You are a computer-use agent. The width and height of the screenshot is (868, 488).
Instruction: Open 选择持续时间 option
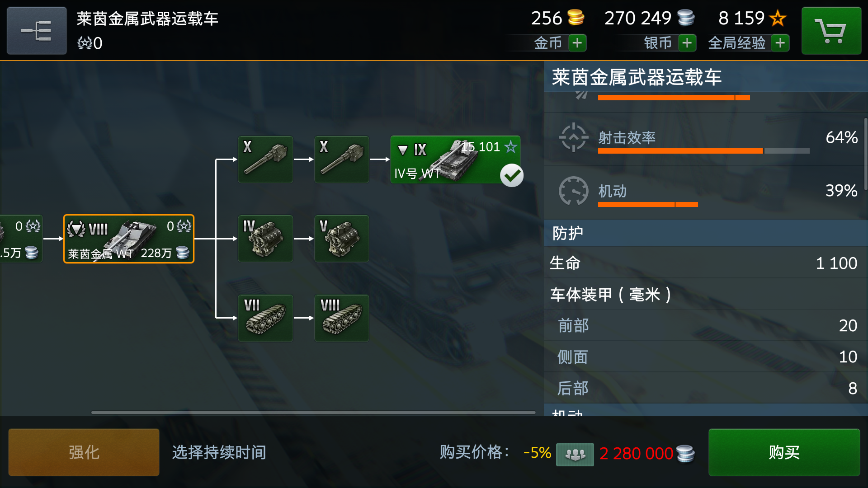tap(219, 452)
